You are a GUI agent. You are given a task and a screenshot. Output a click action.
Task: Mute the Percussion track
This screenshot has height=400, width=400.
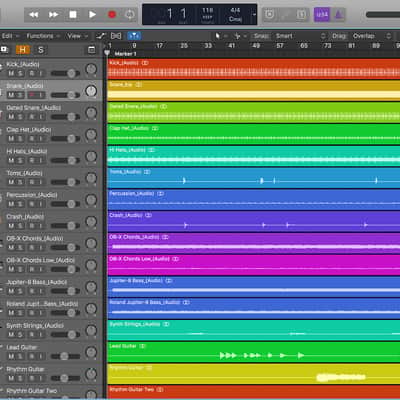[11, 204]
